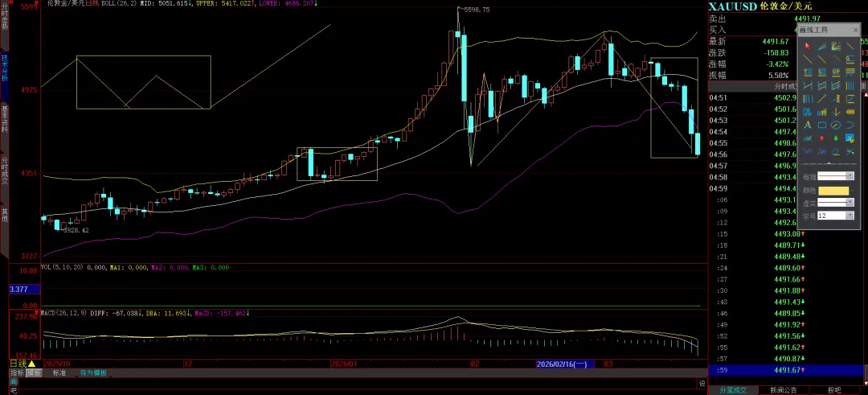Select the rising bars period tool

coord(821,113)
